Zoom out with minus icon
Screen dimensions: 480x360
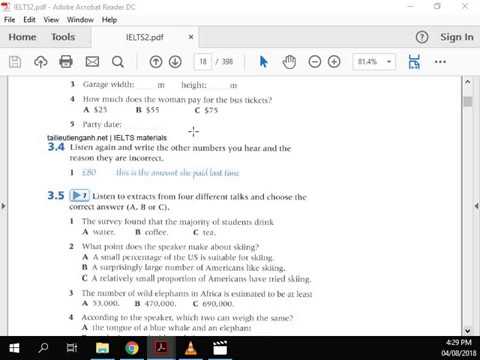pyautogui.click(x=315, y=62)
